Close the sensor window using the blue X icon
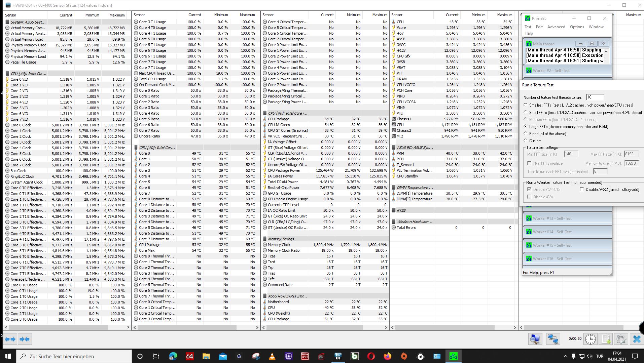The image size is (644, 363). point(637,339)
